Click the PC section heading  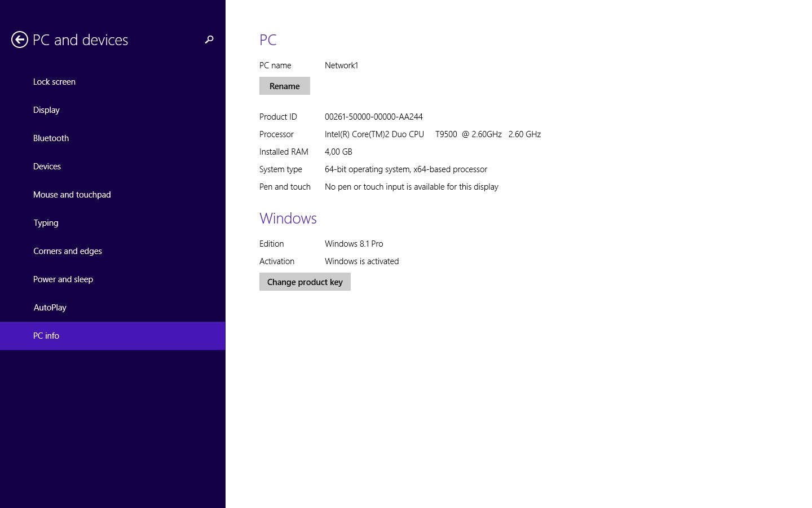click(x=268, y=40)
